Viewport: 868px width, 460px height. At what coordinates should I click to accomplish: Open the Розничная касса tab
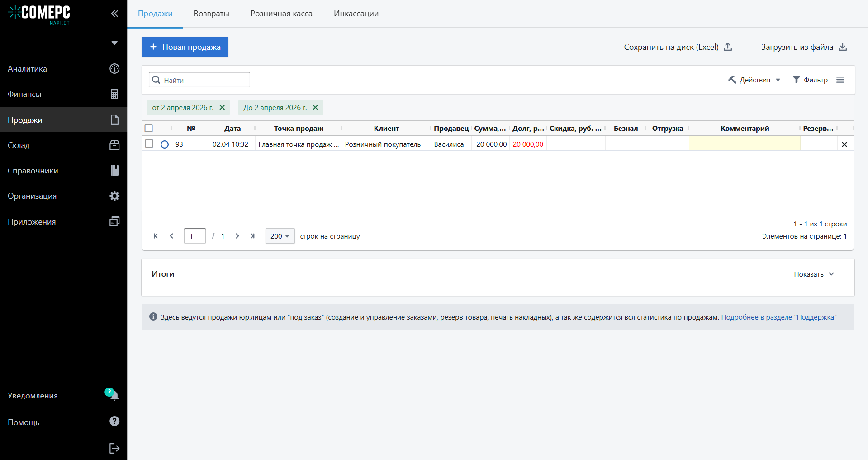pyautogui.click(x=281, y=14)
